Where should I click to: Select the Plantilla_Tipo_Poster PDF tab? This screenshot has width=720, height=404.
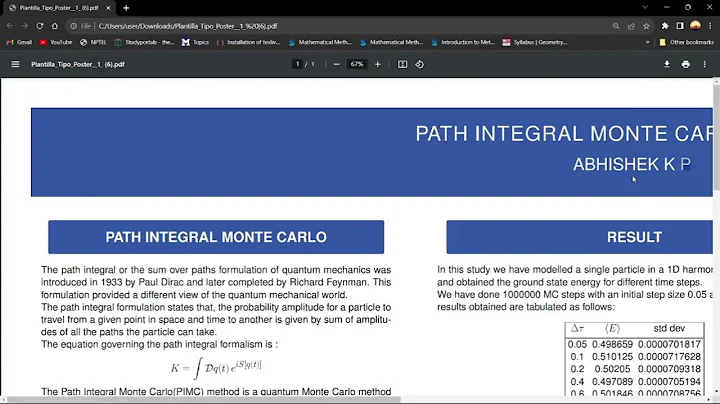point(60,8)
